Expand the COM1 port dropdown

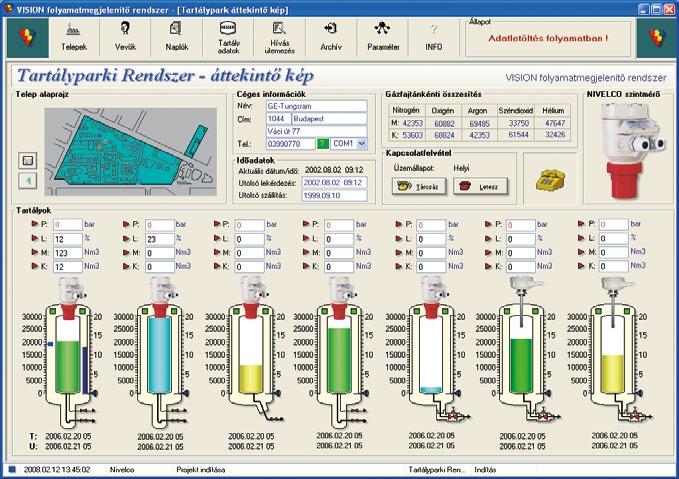[362, 143]
